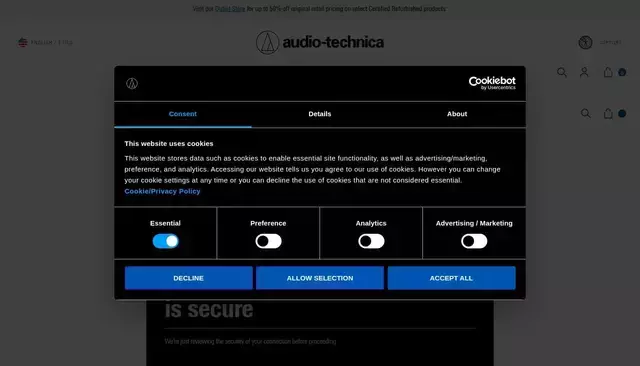Switch to the About tab
This screenshot has width=640, height=366.
457,114
